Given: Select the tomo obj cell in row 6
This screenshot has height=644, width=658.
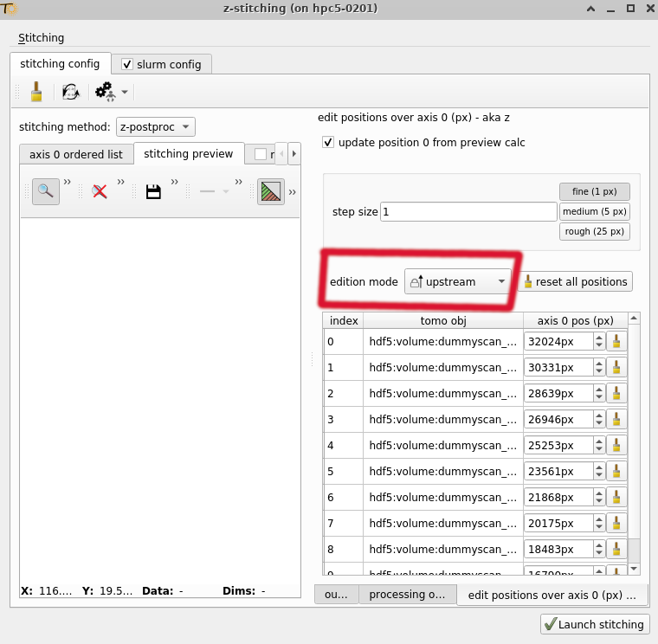Looking at the screenshot, I should (x=442, y=497).
